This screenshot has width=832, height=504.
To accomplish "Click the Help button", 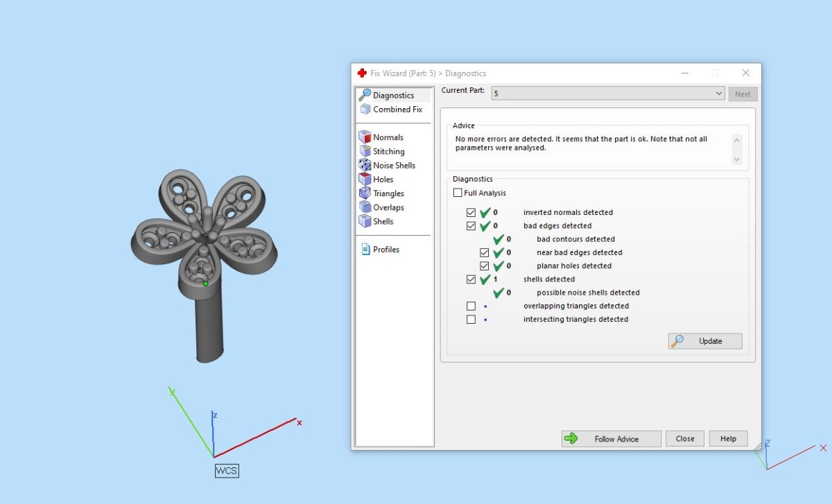I will click(728, 439).
